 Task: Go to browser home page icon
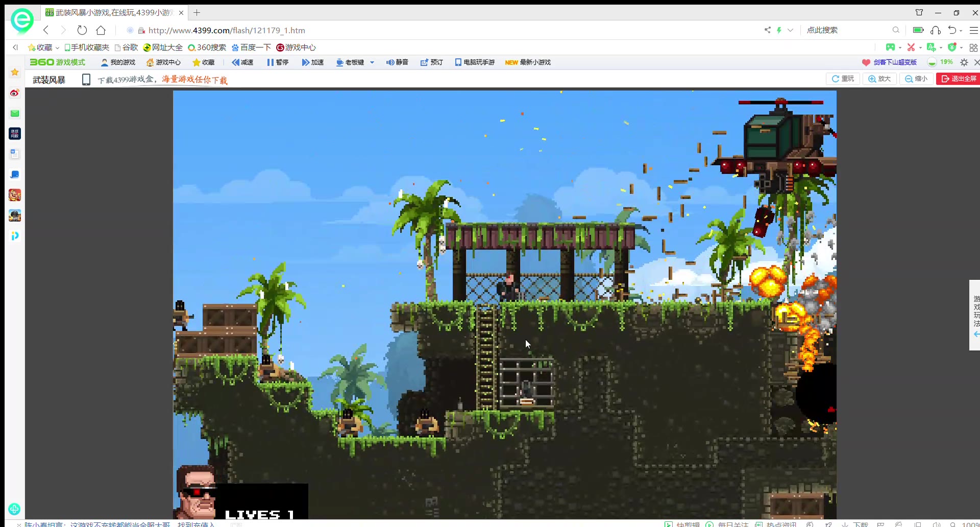(x=101, y=30)
